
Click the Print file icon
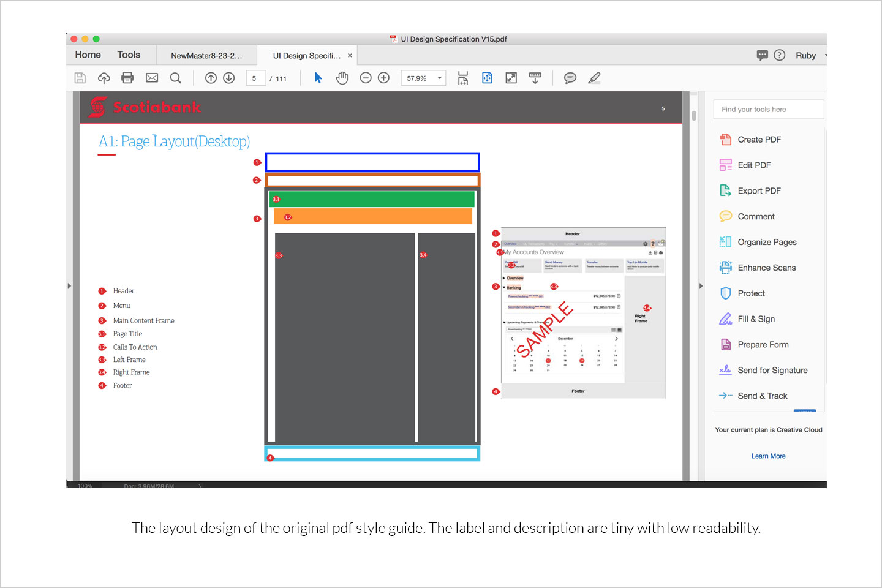coord(127,78)
